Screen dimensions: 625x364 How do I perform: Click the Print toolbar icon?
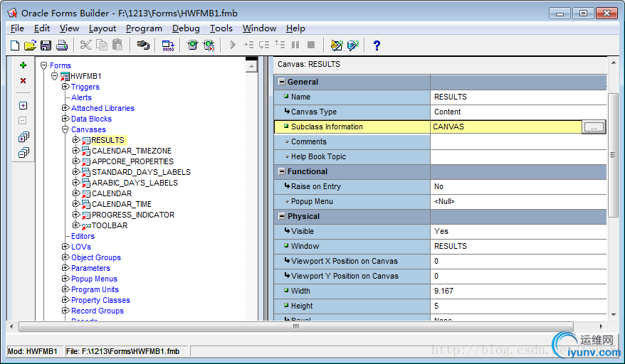pyautogui.click(x=61, y=45)
